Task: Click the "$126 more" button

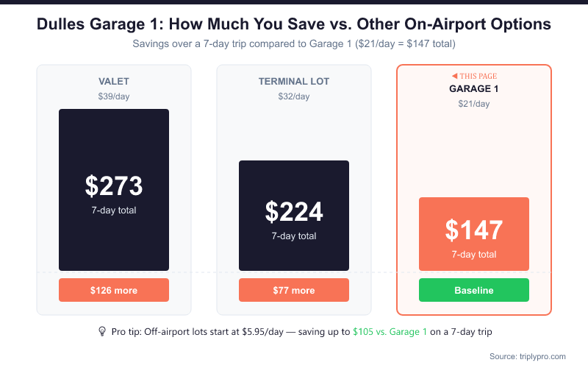Action: click(114, 290)
